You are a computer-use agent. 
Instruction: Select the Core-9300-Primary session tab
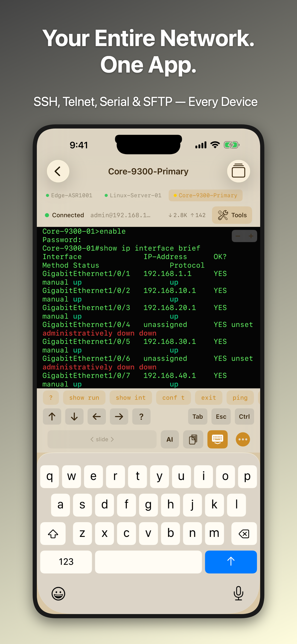pyautogui.click(x=205, y=195)
